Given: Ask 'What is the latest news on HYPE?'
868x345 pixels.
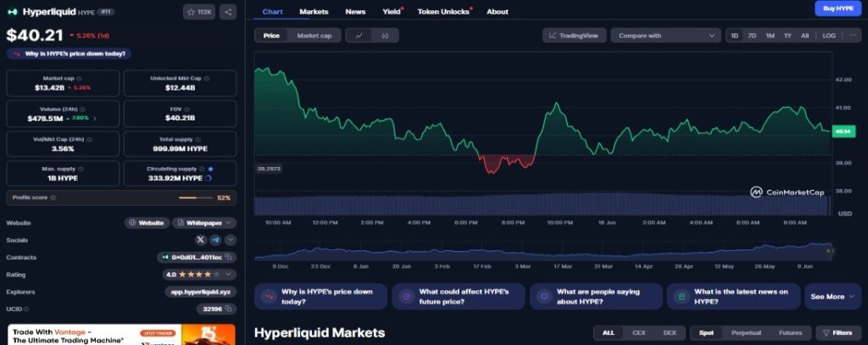Looking at the screenshot, I should [x=733, y=297].
